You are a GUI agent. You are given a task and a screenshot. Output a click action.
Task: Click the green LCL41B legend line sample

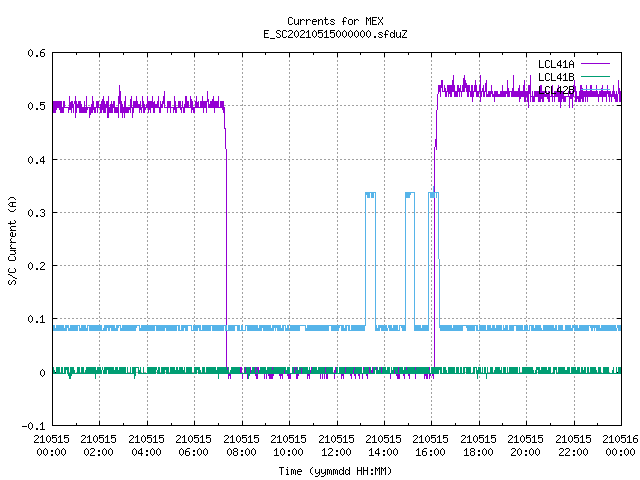tap(595, 76)
